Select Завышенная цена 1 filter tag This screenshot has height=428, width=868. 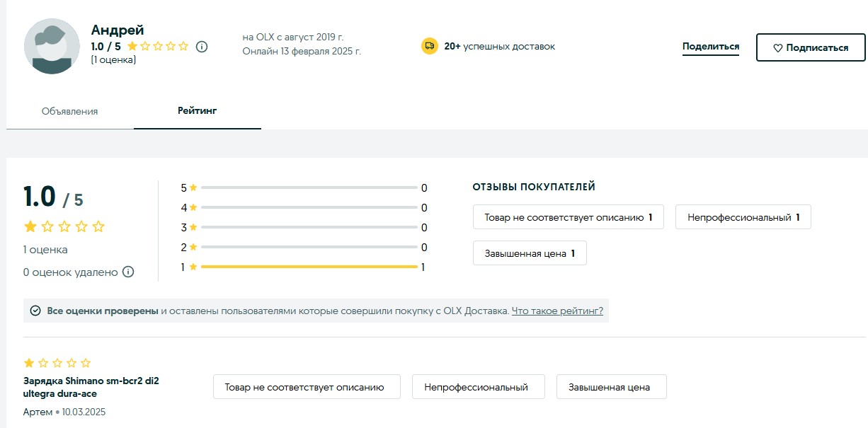pos(529,253)
